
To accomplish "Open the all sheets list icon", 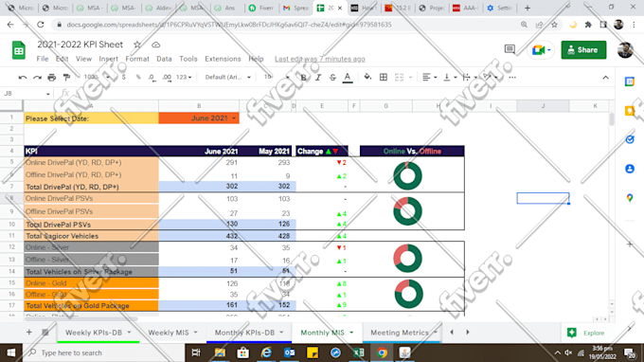I will 45,332.
